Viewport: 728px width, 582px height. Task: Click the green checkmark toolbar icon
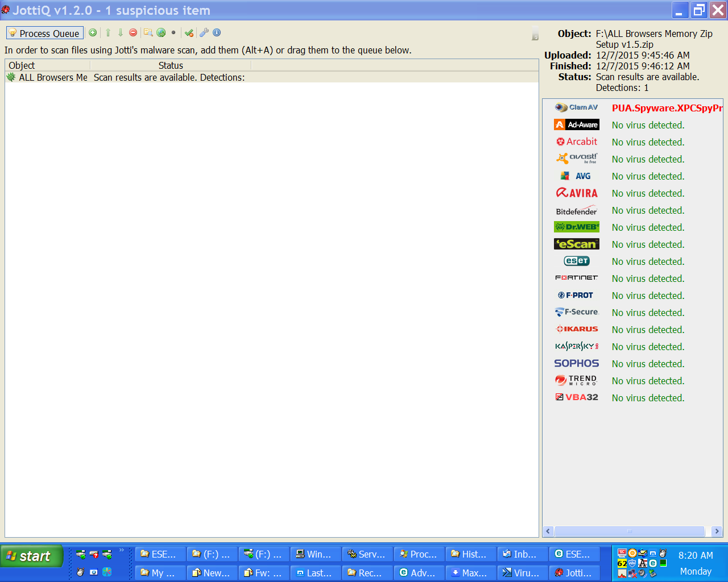click(x=189, y=33)
